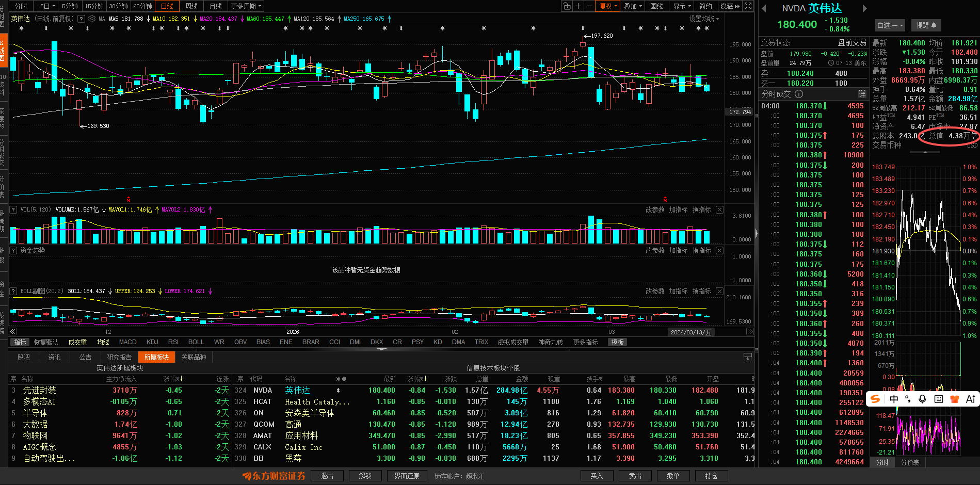The height and width of the screenshot is (485, 980).
Task: Toggle the 简约 simple display mode
Action: (x=705, y=6)
